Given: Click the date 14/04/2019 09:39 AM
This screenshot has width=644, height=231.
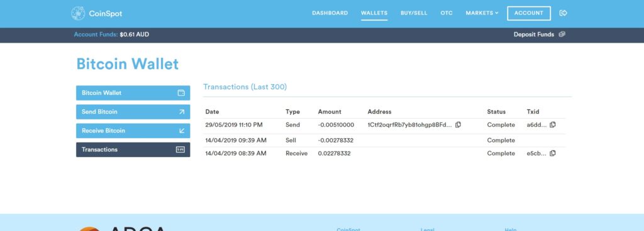Looking at the screenshot, I should tap(236, 140).
